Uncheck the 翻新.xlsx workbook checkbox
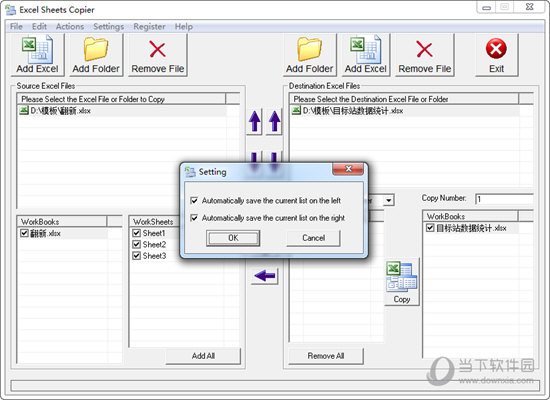 (24, 233)
